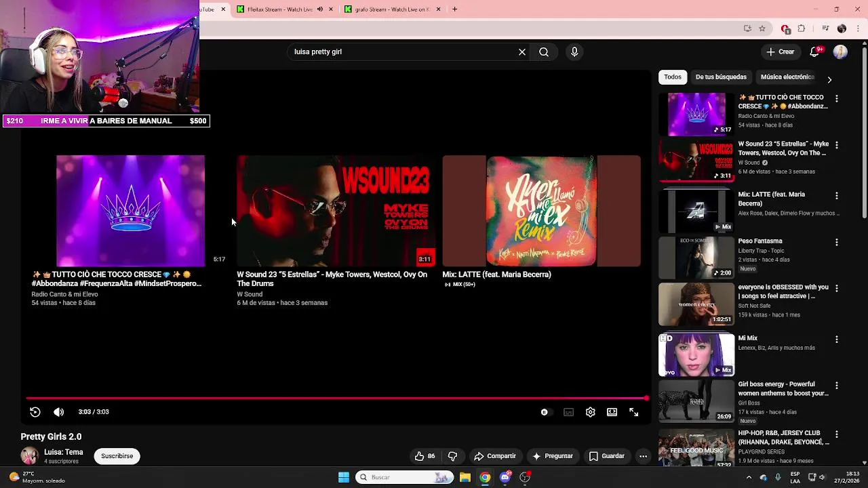Open YouTube notifications bell
The height and width of the screenshot is (488, 868).
816,52
